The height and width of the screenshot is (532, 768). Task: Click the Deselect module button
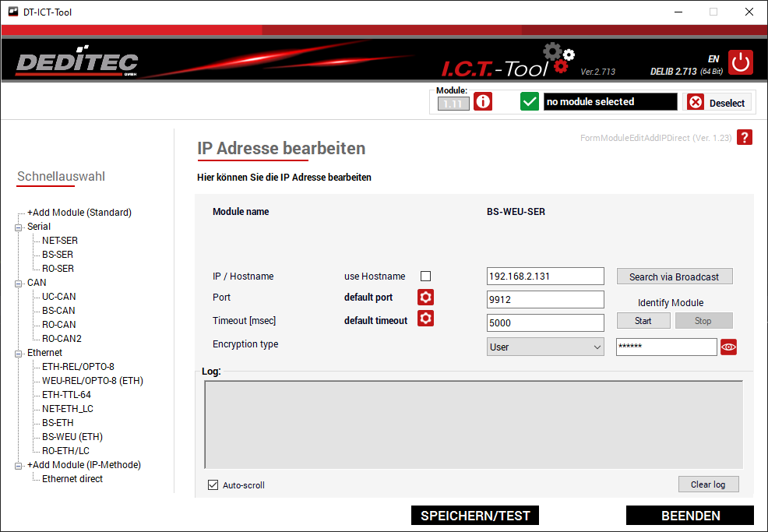coord(718,103)
